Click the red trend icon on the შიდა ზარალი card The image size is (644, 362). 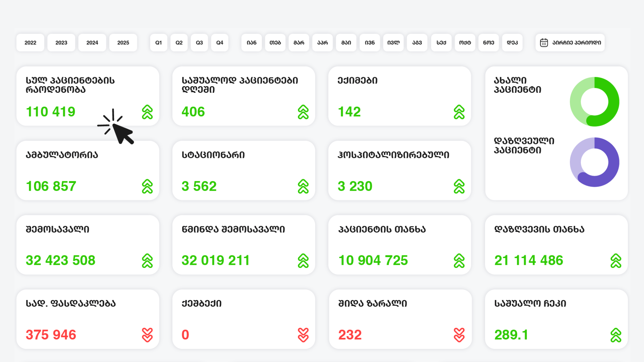459,335
